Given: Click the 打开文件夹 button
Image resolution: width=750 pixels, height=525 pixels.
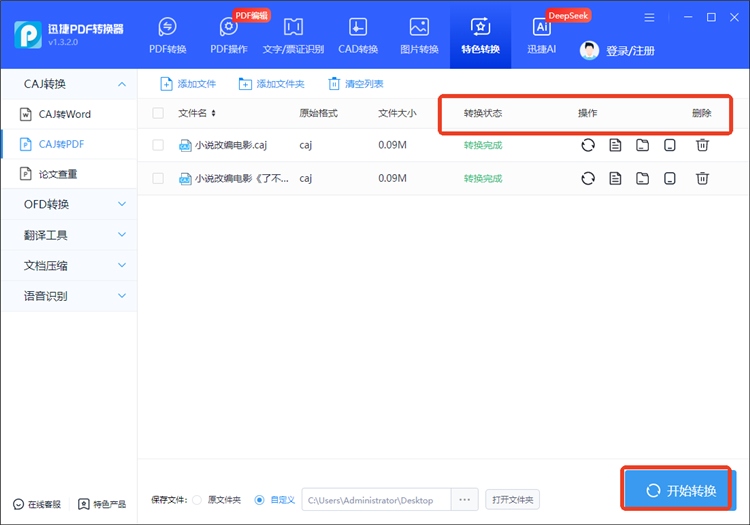Looking at the screenshot, I should (x=511, y=499).
